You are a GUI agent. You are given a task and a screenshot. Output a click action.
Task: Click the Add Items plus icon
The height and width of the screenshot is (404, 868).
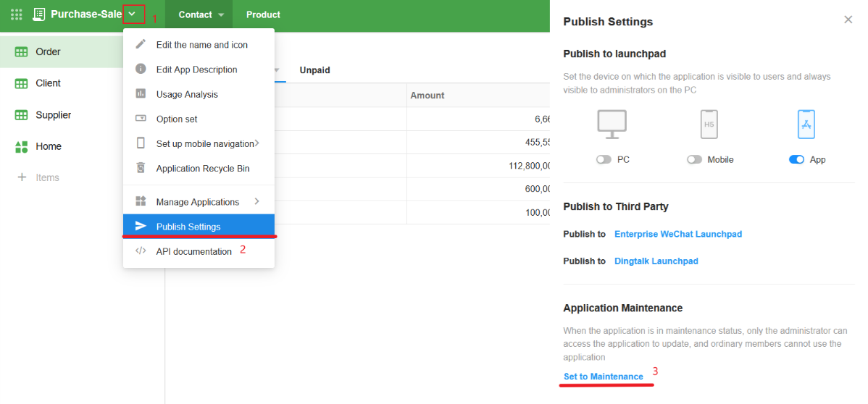pyautogui.click(x=22, y=177)
